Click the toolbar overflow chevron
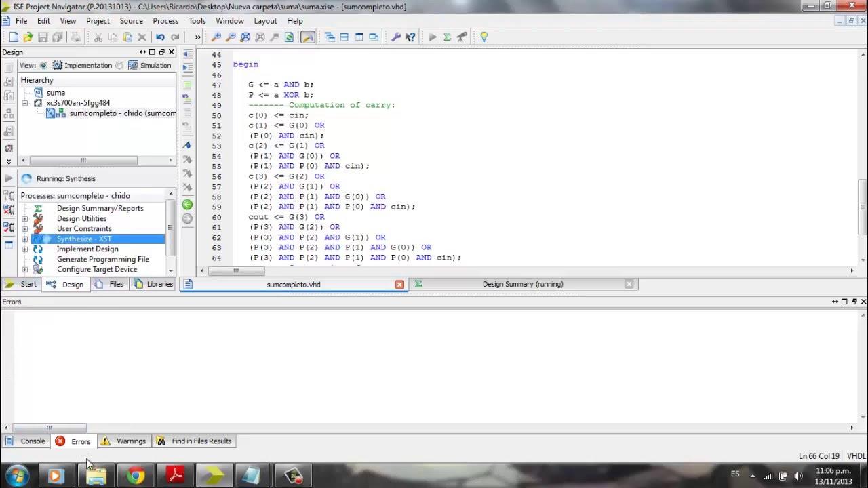Viewport: 868px width, 488px height. coord(197,37)
